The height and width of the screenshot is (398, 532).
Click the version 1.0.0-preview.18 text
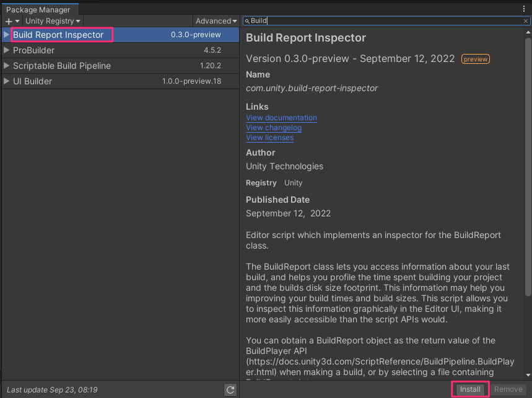click(192, 81)
